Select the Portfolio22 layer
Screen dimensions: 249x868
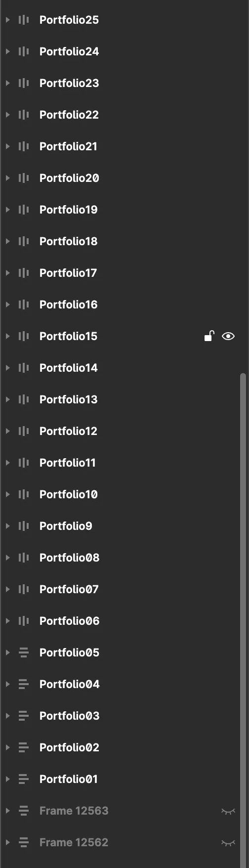coord(69,115)
